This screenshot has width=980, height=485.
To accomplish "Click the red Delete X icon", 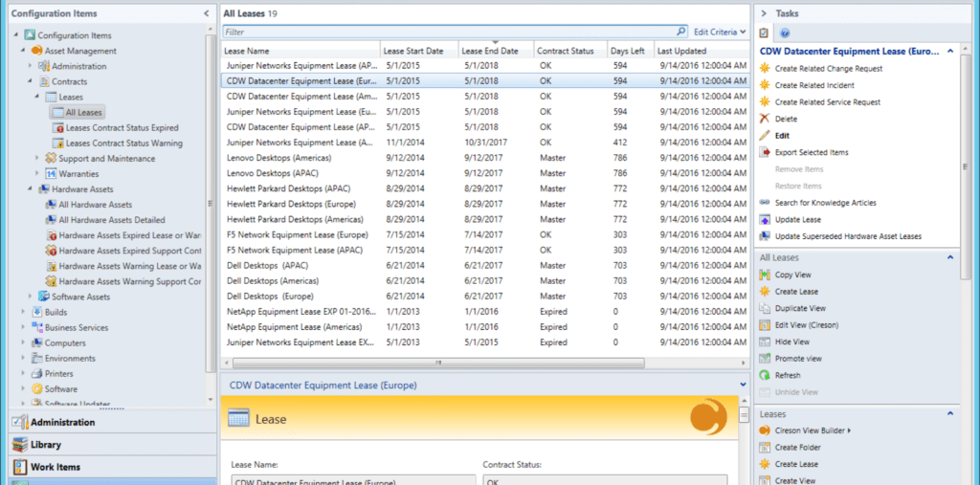I will click(x=764, y=119).
